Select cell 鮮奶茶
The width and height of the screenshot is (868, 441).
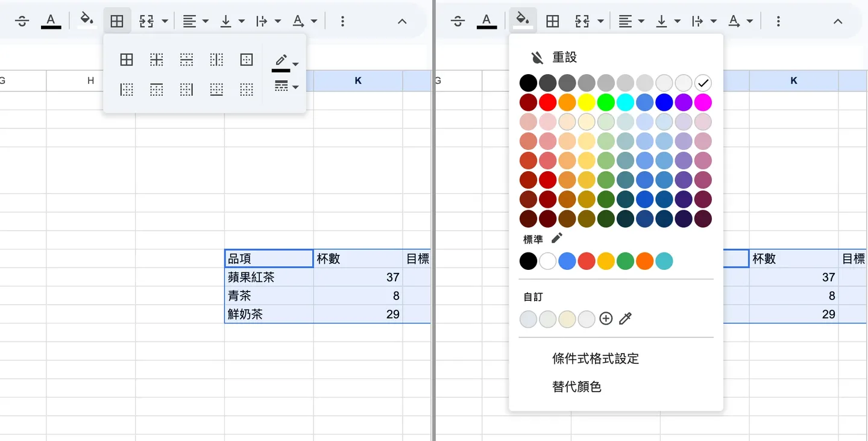[269, 314]
